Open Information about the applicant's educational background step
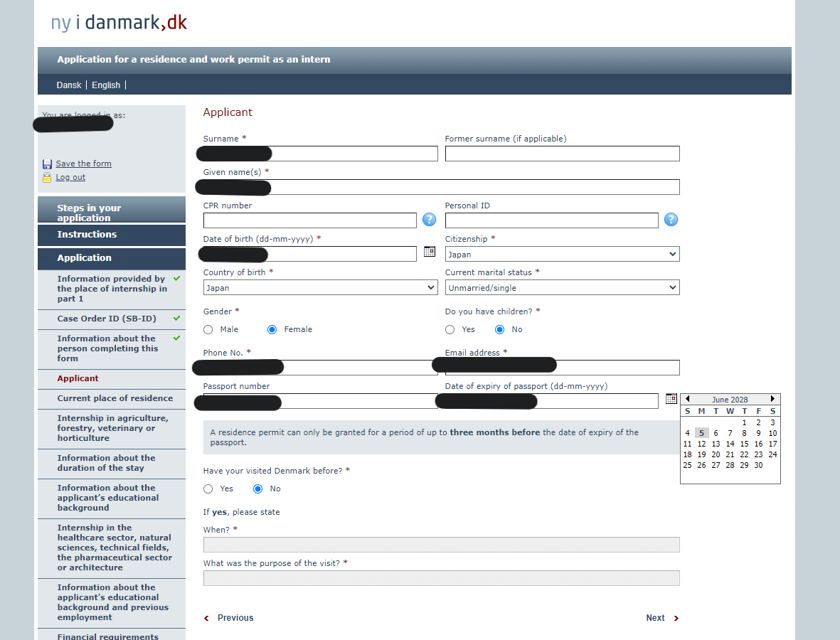Screen dimensions: 840x640 [112, 498]
